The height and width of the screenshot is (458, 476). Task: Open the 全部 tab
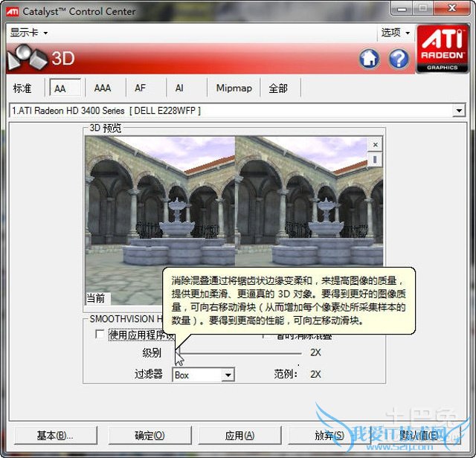(x=277, y=88)
